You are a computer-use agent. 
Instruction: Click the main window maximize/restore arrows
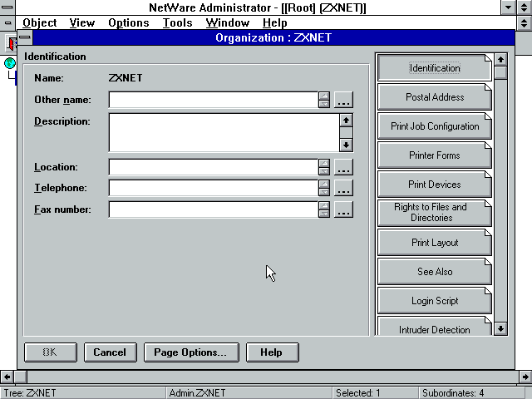pyautogui.click(x=525, y=7)
